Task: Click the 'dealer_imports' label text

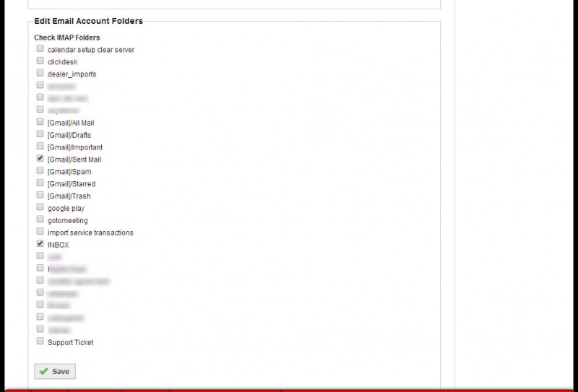Action: (x=72, y=74)
